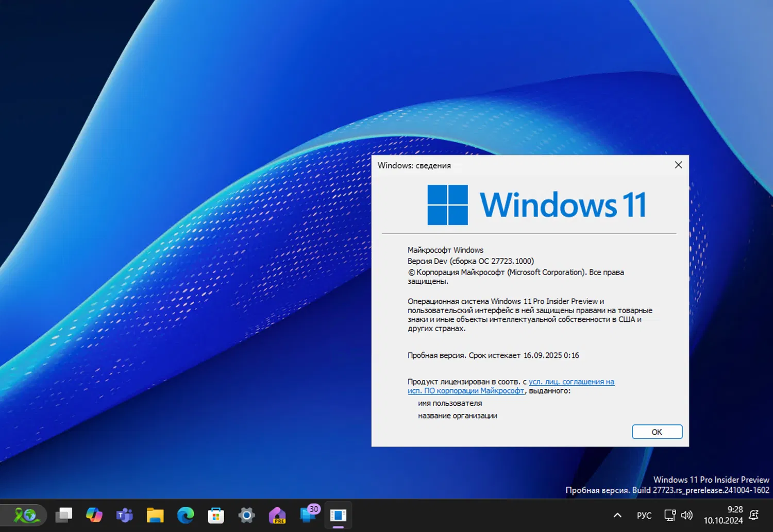Click the network status icon in the tray
The image size is (773, 532).
pyautogui.click(x=669, y=515)
